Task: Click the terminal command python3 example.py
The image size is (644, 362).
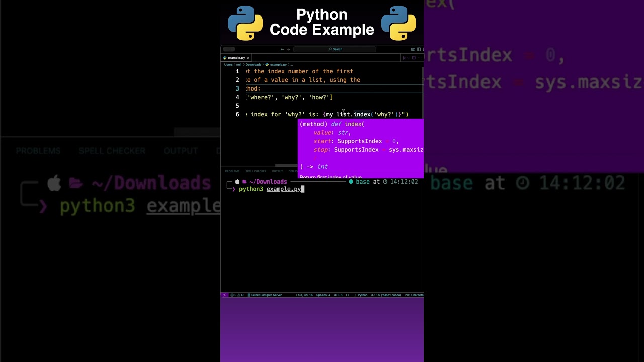Action: [270, 189]
